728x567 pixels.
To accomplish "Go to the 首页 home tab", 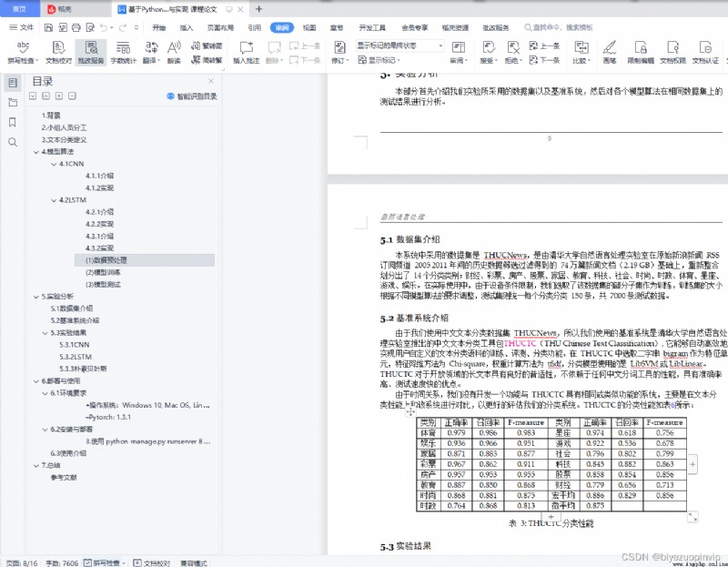I will 19,9.
